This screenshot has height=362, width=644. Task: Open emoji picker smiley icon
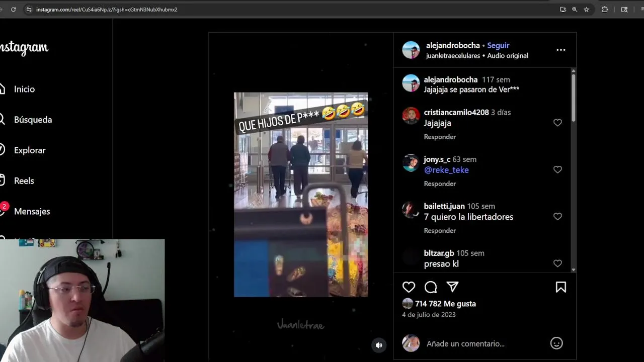[x=556, y=343]
